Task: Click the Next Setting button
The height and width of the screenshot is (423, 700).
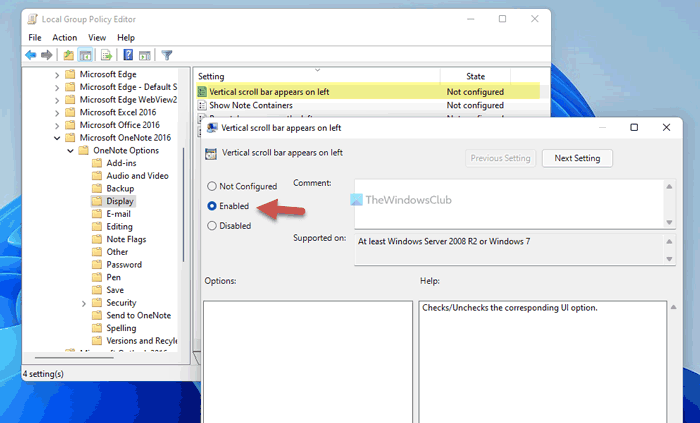Action: click(577, 158)
